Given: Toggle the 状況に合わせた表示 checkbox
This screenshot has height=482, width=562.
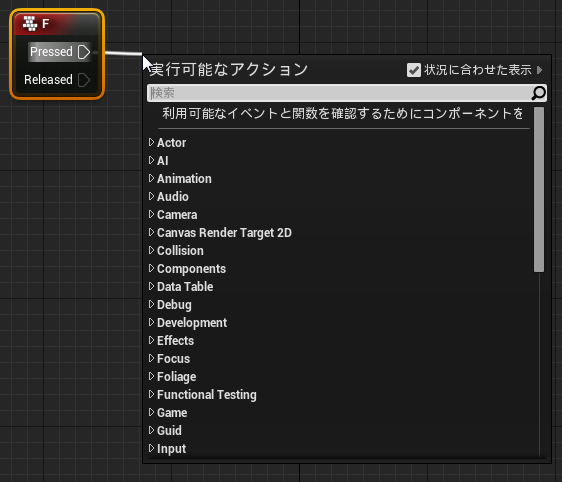Looking at the screenshot, I should pyautogui.click(x=414, y=70).
